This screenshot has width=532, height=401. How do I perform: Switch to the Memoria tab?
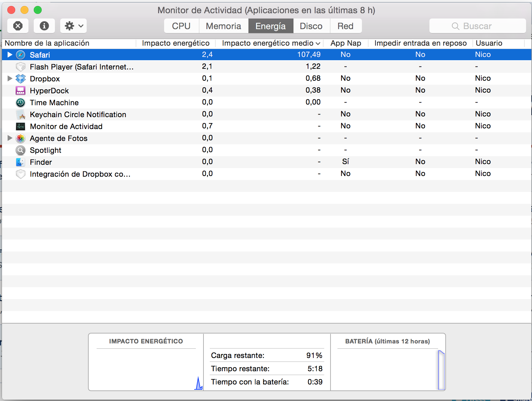pos(224,26)
